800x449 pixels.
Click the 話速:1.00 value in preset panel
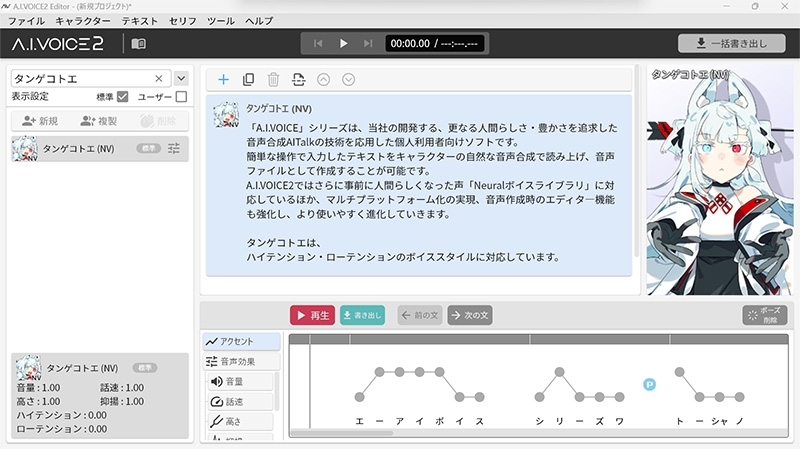(122, 388)
